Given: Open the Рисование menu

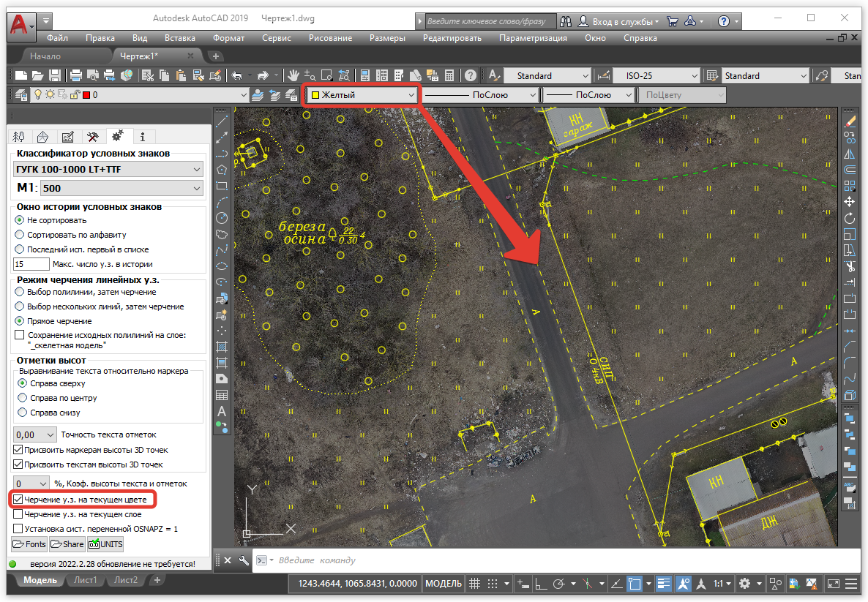Looking at the screenshot, I should tap(330, 38).
